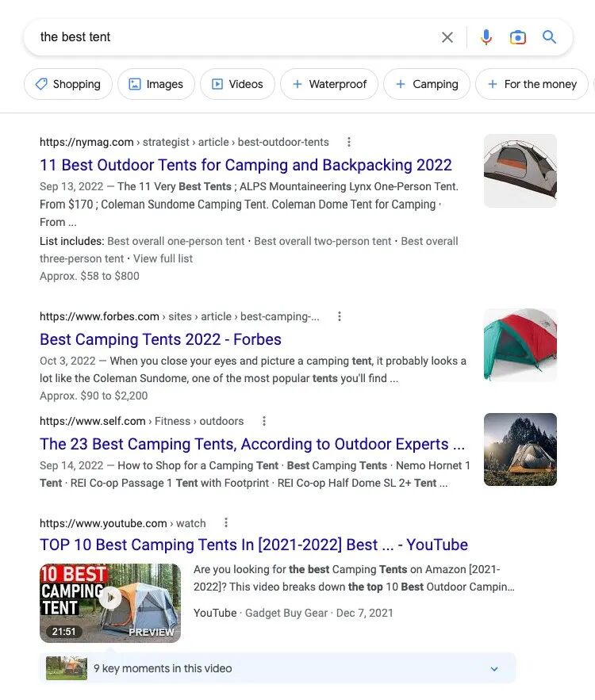Click Best overall one-person tent link
Screen dimensions: 595x700
pyautogui.click(x=175, y=241)
